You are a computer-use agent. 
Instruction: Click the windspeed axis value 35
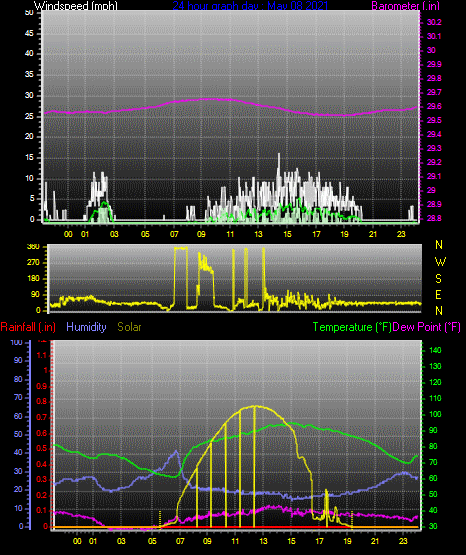(29, 75)
